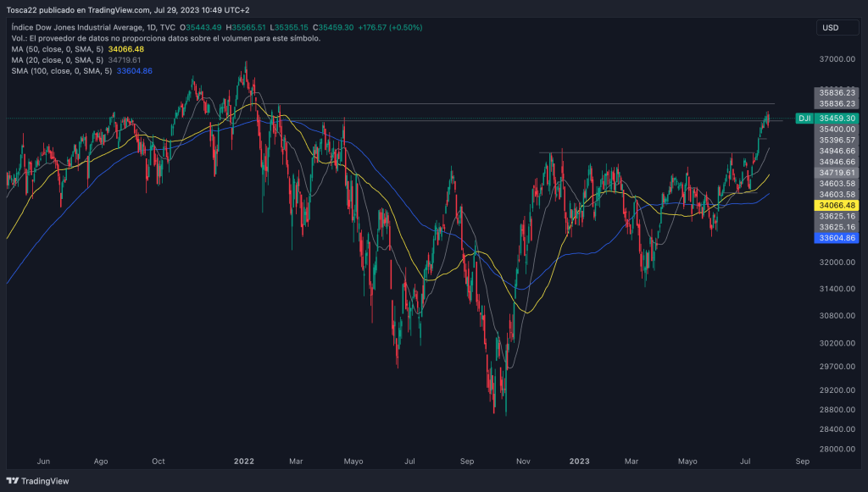868x492 pixels.
Task: Select the 2022 label on time axis
Action: click(x=244, y=462)
